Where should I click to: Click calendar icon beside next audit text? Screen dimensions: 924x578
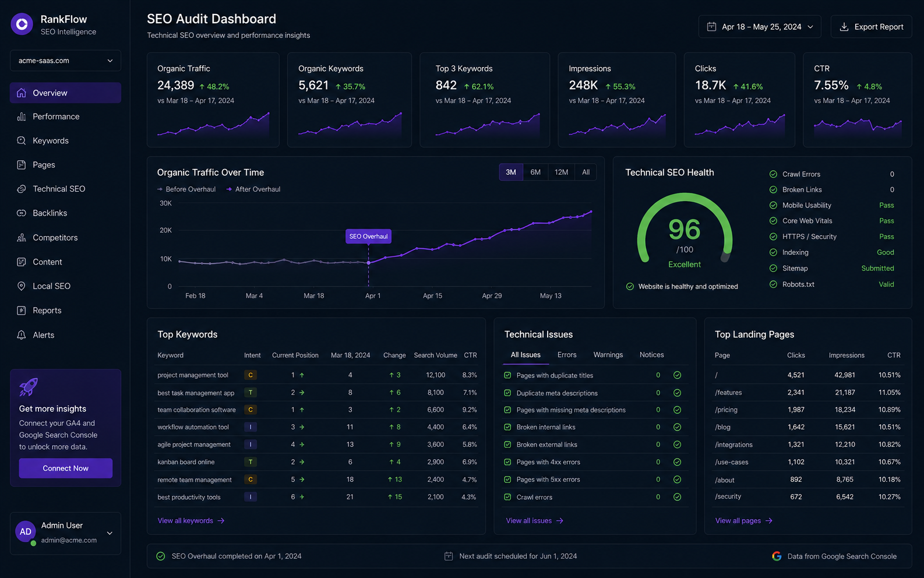click(x=449, y=556)
